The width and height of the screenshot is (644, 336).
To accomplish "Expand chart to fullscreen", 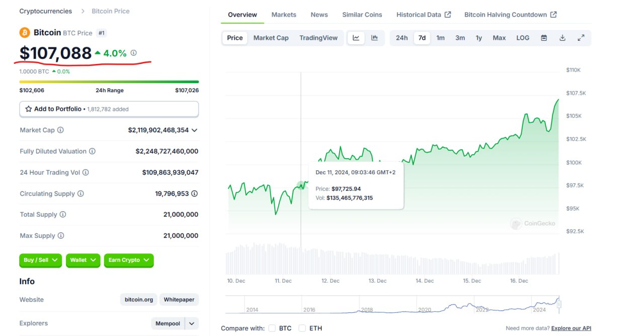I will coord(581,38).
